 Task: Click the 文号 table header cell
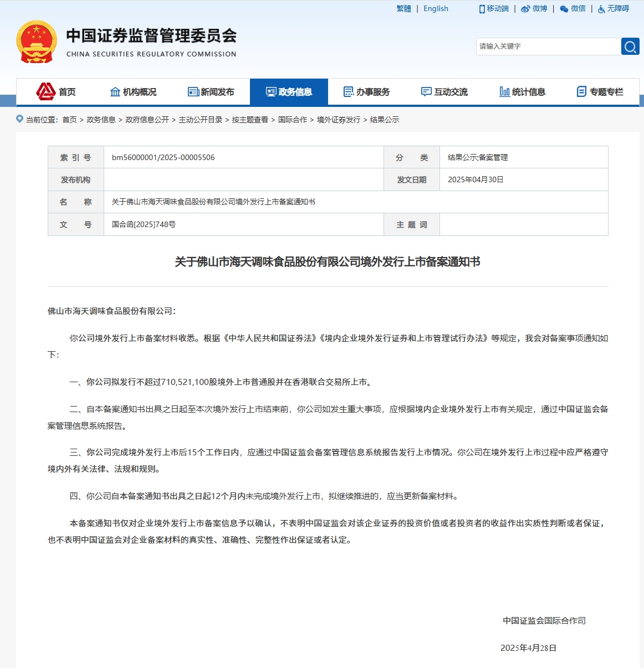[76, 224]
